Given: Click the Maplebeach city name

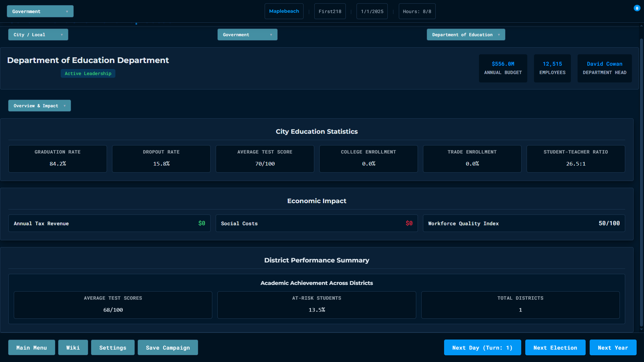Looking at the screenshot, I should [x=284, y=11].
